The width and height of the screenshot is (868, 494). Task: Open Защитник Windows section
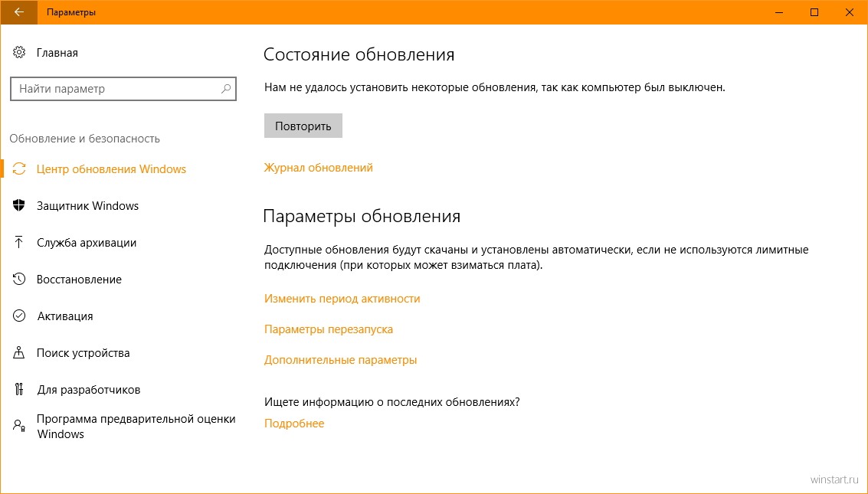[x=87, y=206]
